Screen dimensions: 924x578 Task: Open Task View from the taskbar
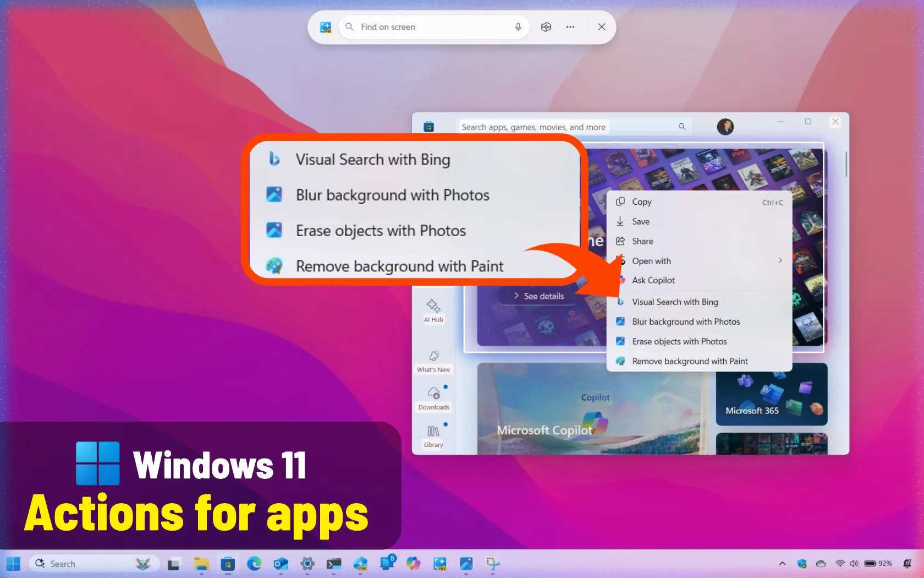(x=174, y=564)
